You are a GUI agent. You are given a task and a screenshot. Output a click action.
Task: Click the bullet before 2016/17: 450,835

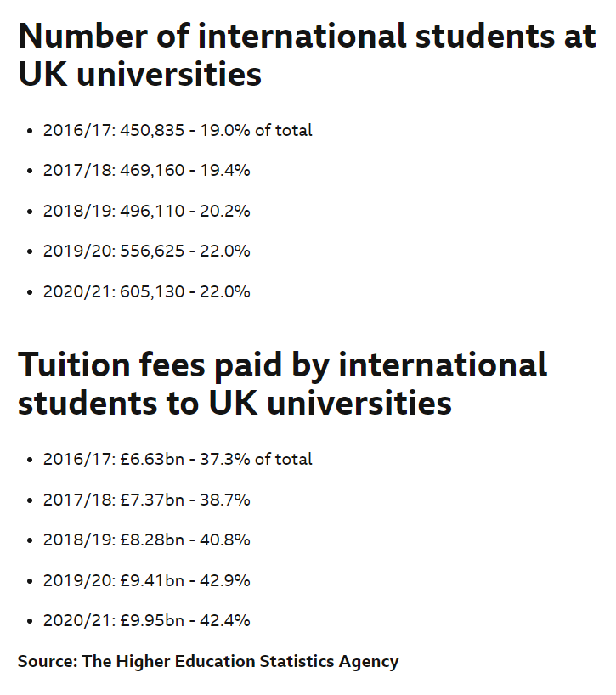[30, 131]
